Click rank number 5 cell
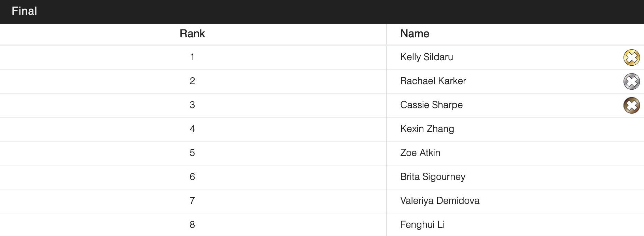The height and width of the screenshot is (236, 644). [x=192, y=153]
